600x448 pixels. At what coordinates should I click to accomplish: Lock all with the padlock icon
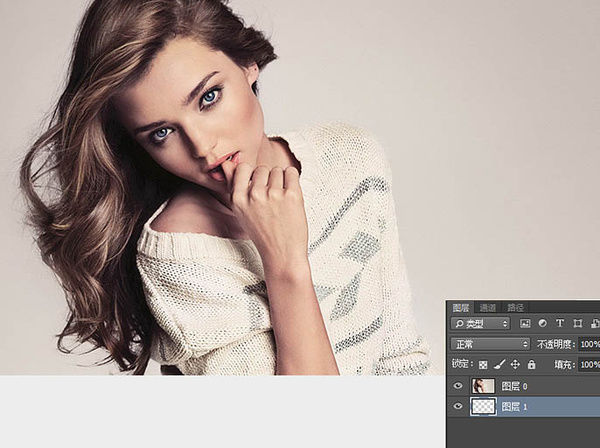[x=532, y=364]
